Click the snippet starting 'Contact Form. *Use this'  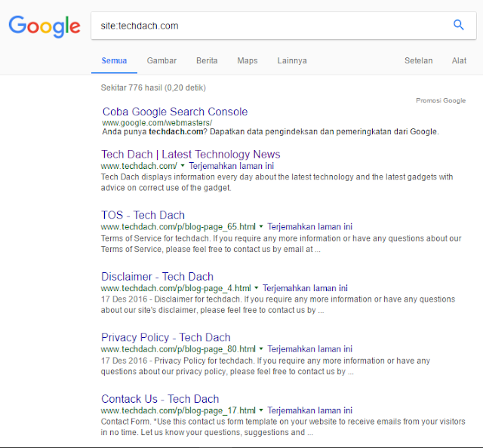(283, 427)
